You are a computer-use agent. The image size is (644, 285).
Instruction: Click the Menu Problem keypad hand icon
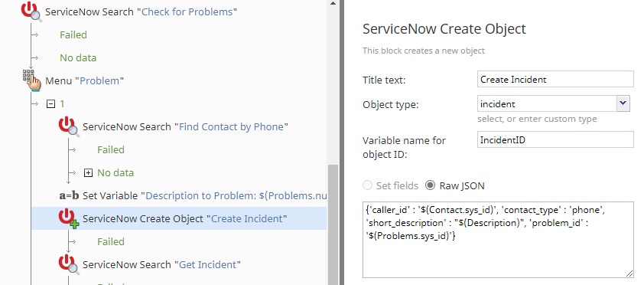[31, 80]
